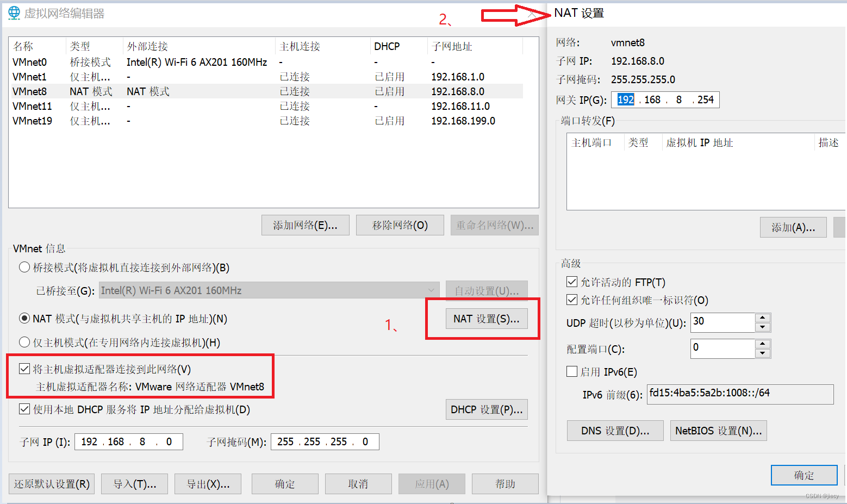Click the 添加网络(E)... button
Image resolution: width=847 pixels, height=504 pixels.
pos(305,225)
